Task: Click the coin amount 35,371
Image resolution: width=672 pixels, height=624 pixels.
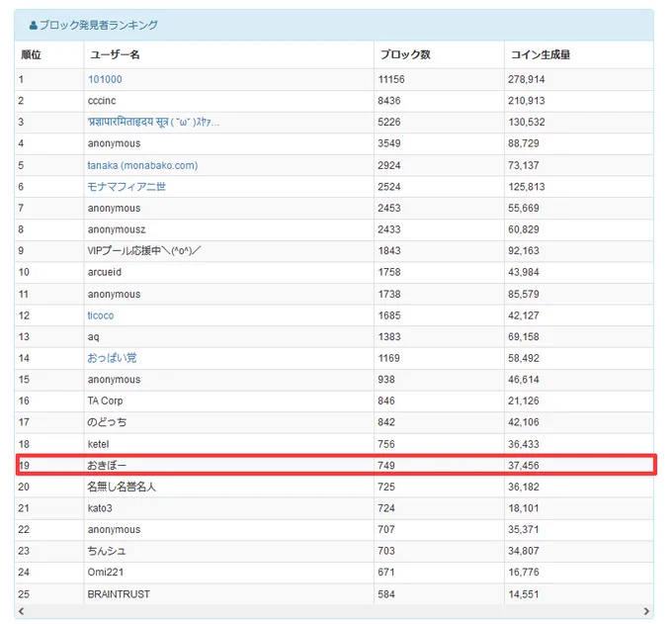Action: click(524, 530)
